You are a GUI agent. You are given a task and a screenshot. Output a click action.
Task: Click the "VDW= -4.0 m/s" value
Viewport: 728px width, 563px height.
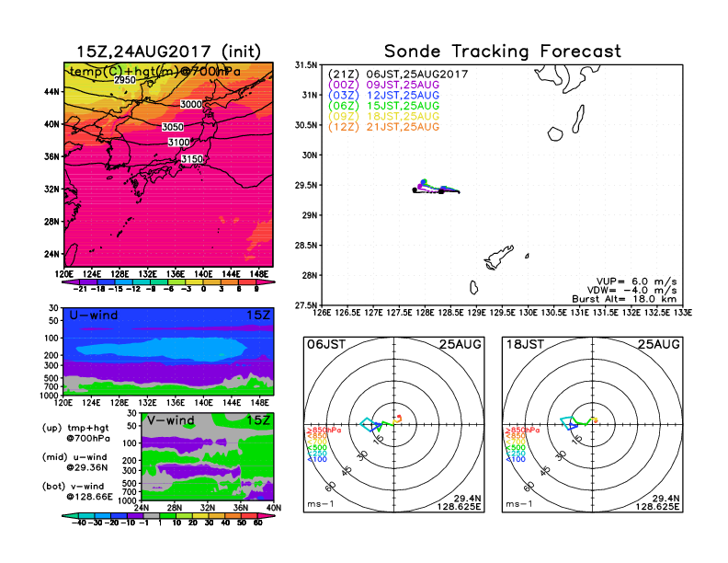pyautogui.click(x=633, y=291)
